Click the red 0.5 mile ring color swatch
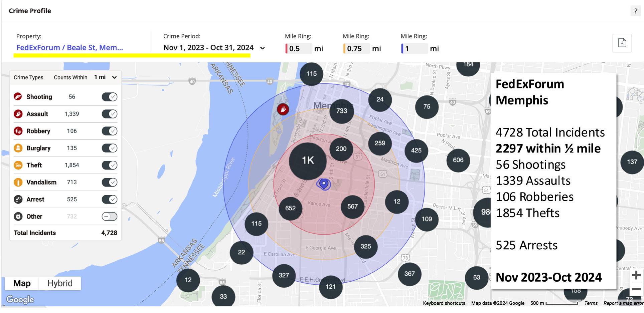Screen dimensions: 644x313 click(286, 49)
